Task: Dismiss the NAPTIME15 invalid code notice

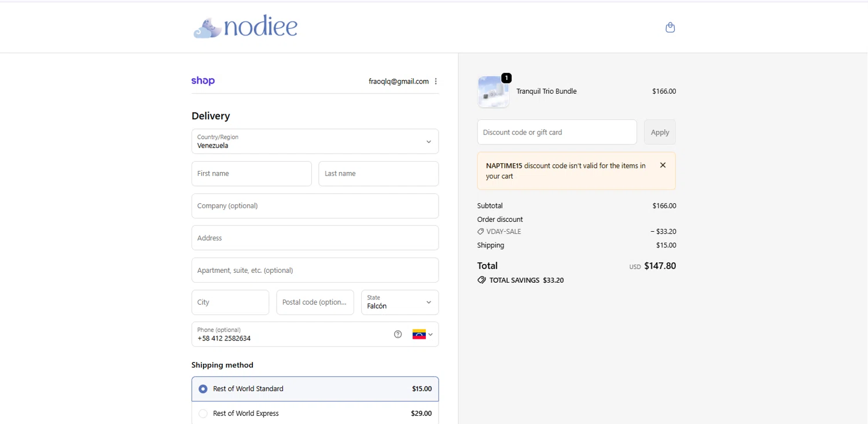Action: (663, 165)
